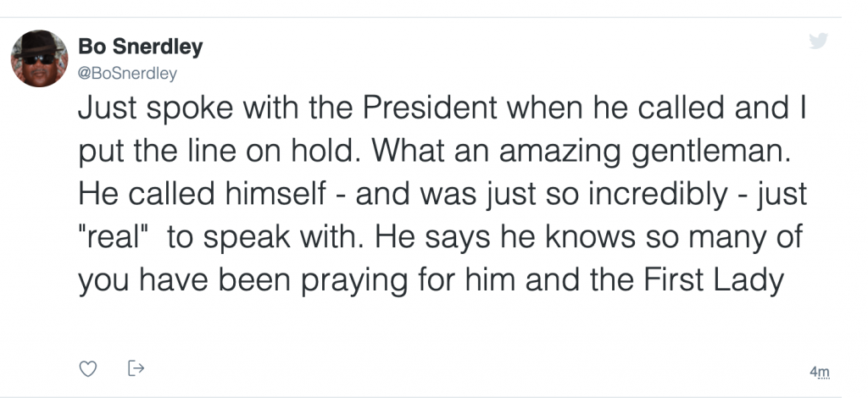868x398 pixels.
Task: Open Bo Snerdley's profile picture
Action: pyautogui.click(x=39, y=58)
